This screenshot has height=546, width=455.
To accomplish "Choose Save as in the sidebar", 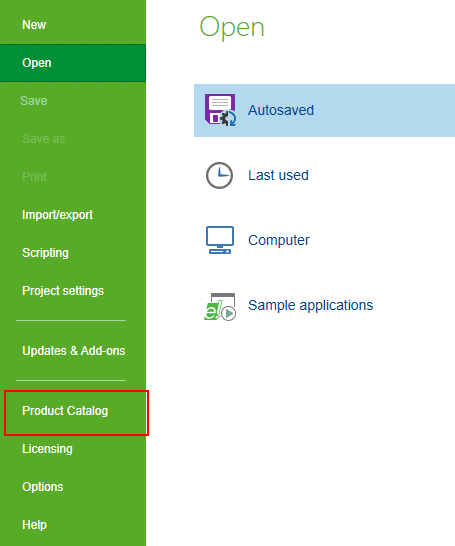I will pyautogui.click(x=44, y=139).
